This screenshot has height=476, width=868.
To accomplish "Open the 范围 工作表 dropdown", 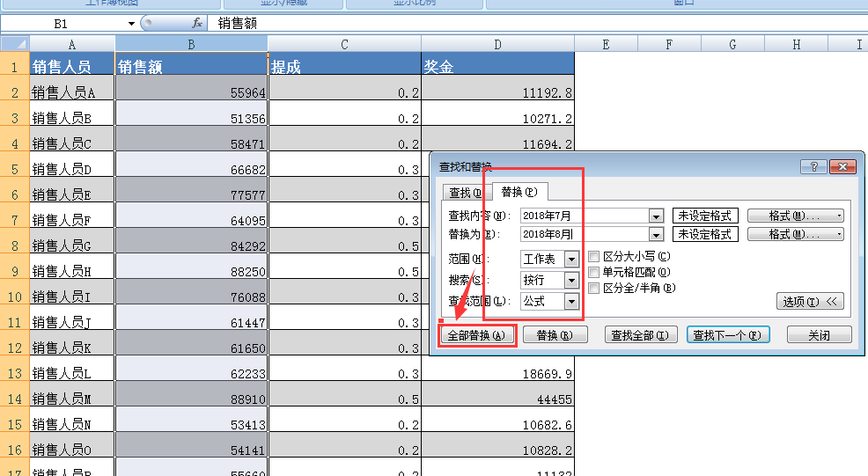I will [571, 259].
